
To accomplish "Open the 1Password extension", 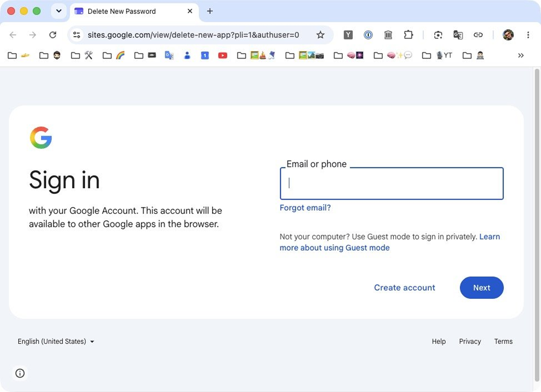I will pos(368,35).
